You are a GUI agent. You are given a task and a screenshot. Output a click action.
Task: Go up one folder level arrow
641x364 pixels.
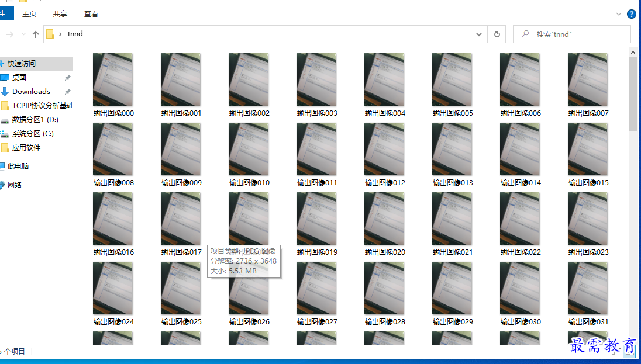point(36,34)
